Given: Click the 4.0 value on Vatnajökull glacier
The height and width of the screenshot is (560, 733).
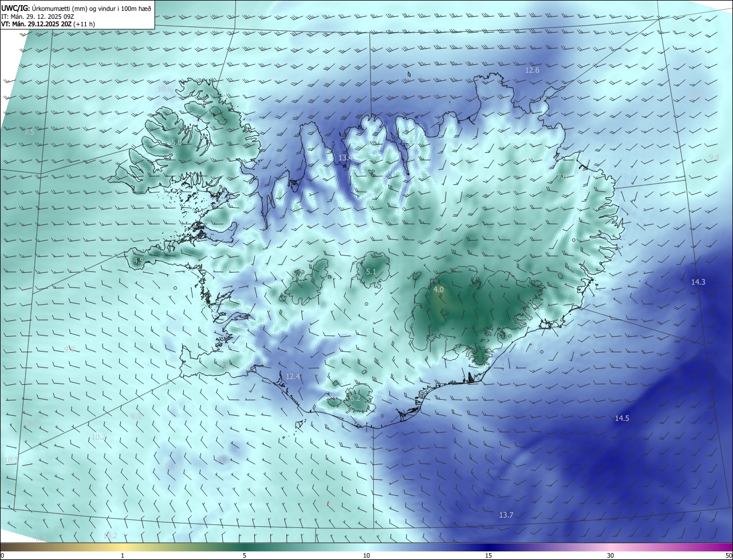Looking at the screenshot, I should pos(438,290).
